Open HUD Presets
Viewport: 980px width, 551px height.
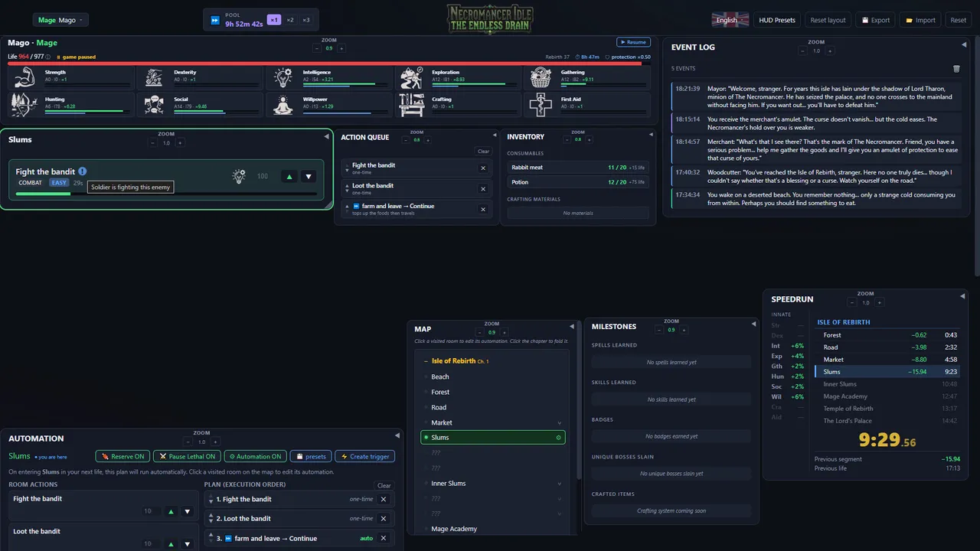[x=776, y=20]
